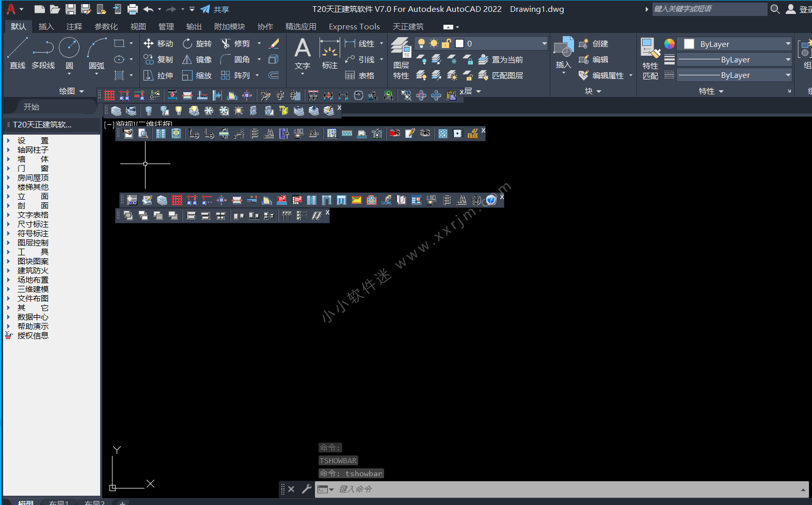Screen dimensions: 812x505
Task: Click the Table (表格) tool
Action: tap(360, 75)
